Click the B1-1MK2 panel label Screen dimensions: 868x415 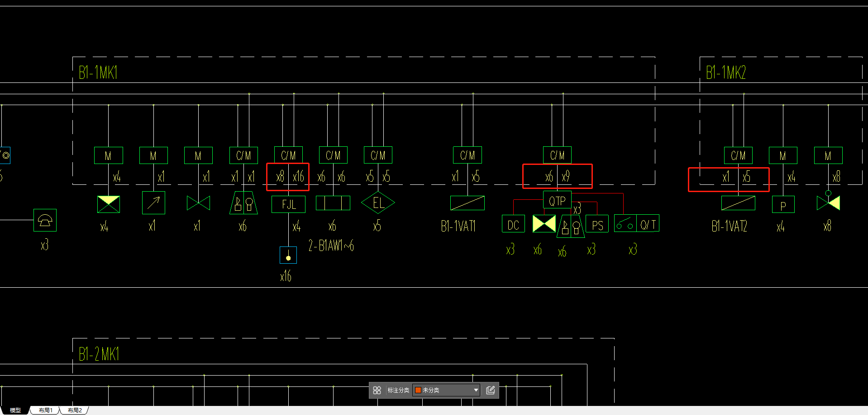[x=725, y=72]
